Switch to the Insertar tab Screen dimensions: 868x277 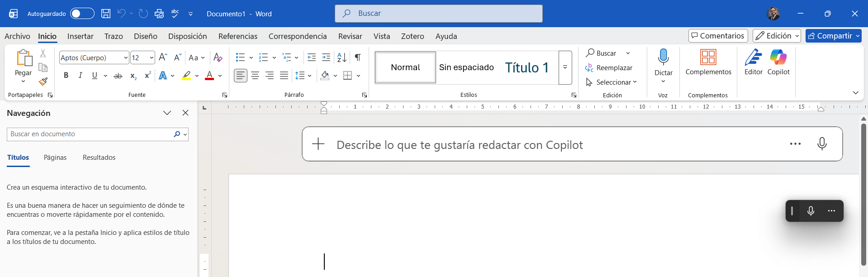pos(81,36)
